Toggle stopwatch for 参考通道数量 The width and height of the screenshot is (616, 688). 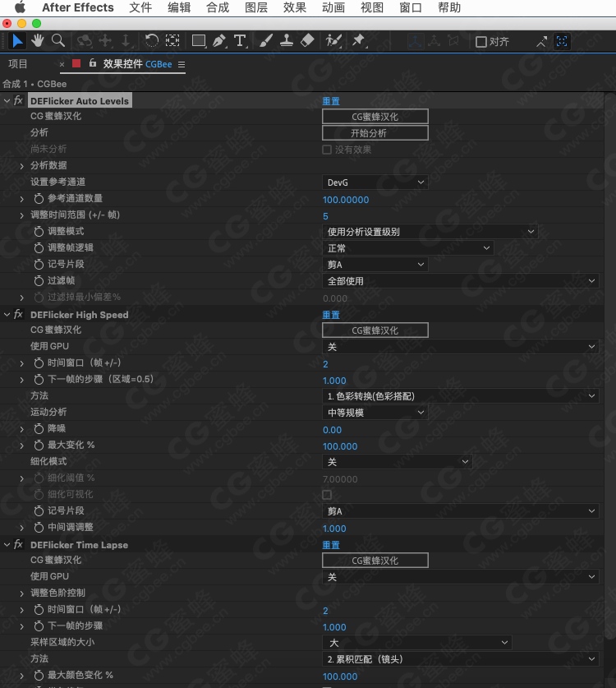tap(39, 199)
